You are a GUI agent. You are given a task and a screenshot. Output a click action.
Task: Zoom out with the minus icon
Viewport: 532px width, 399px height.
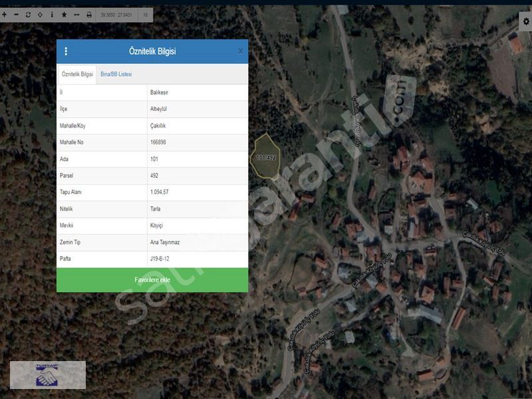pyautogui.click(x=17, y=14)
